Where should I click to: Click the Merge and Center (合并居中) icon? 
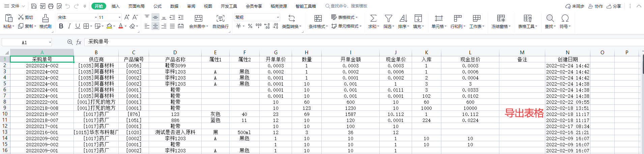199,18
